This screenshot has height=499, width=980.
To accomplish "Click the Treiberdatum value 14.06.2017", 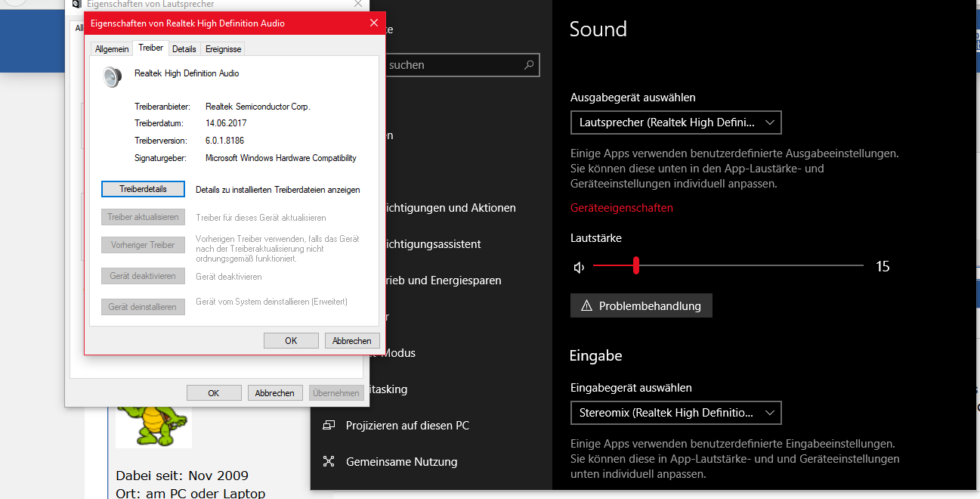I will click(x=226, y=123).
